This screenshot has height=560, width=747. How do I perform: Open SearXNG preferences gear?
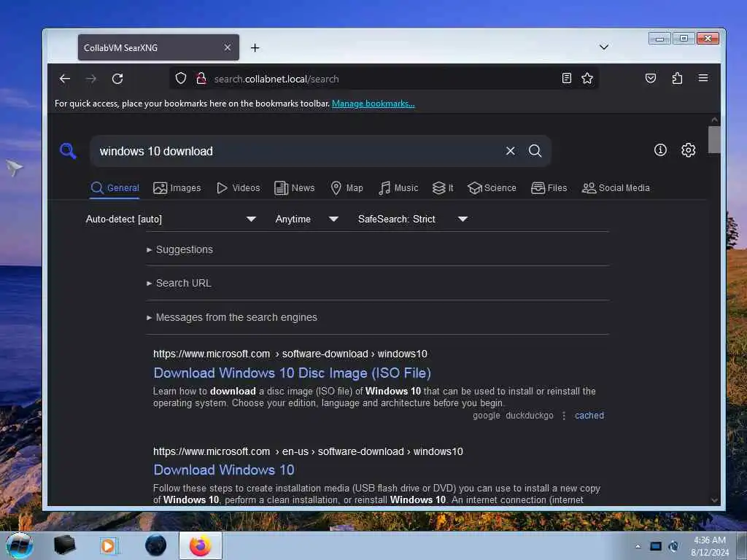(688, 150)
